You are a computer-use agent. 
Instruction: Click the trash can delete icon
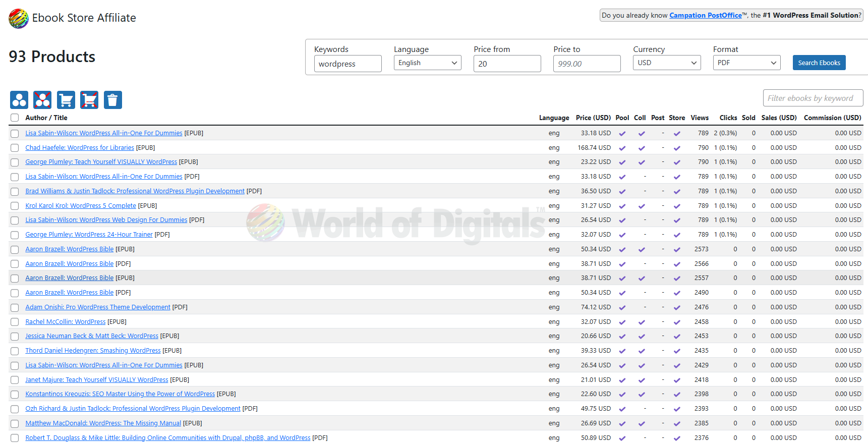click(x=113, y=100)
